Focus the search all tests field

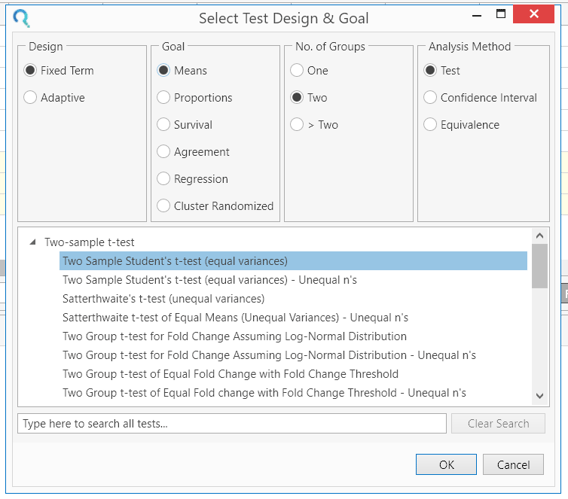pyautogui.click(x=232, y=423)
